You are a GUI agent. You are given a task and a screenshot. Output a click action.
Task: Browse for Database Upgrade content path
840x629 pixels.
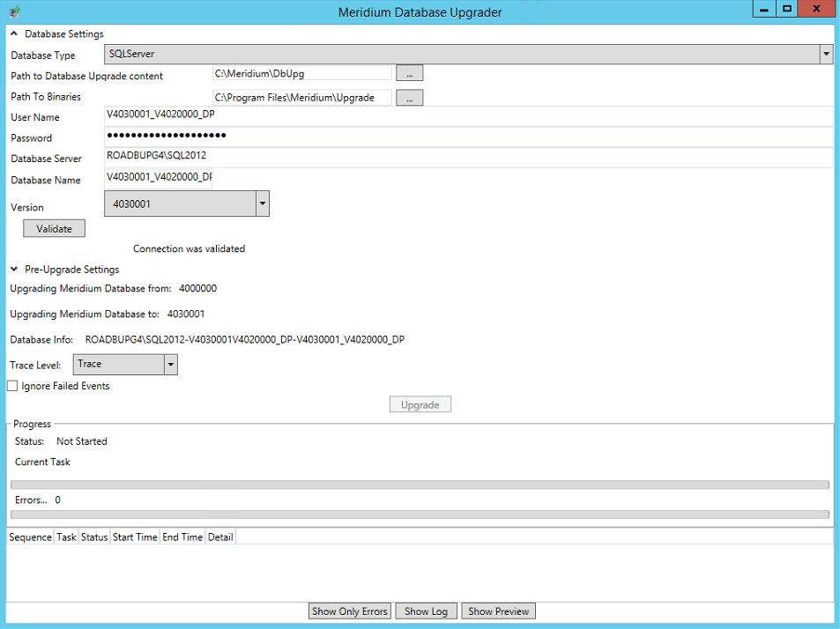point(409,73)
